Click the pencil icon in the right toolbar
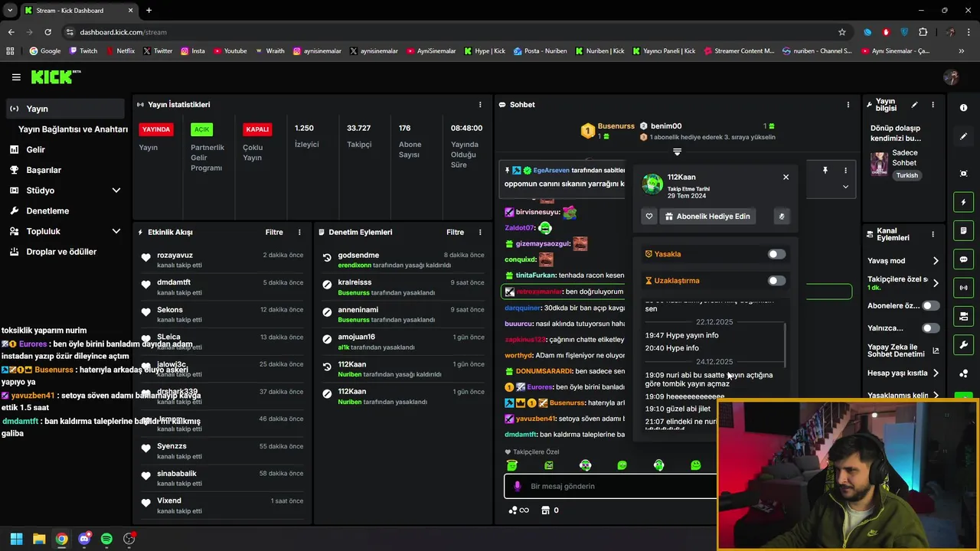Image resolution: width=980 pixels, height=551 pixels. coord(963,136)
